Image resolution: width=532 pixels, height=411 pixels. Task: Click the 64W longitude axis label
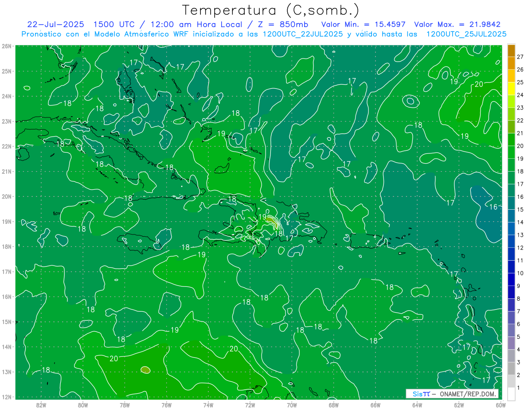pyautogui.click(x=417, y=405)
